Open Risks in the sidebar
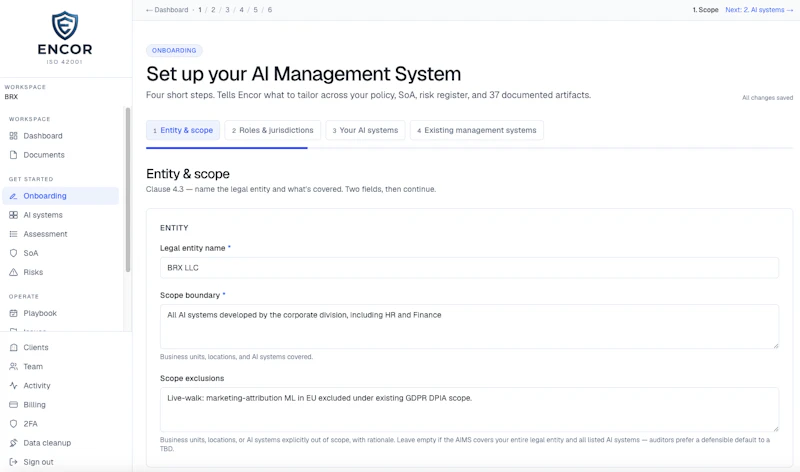This screenshot has width=800, height=472. [61, 272]
